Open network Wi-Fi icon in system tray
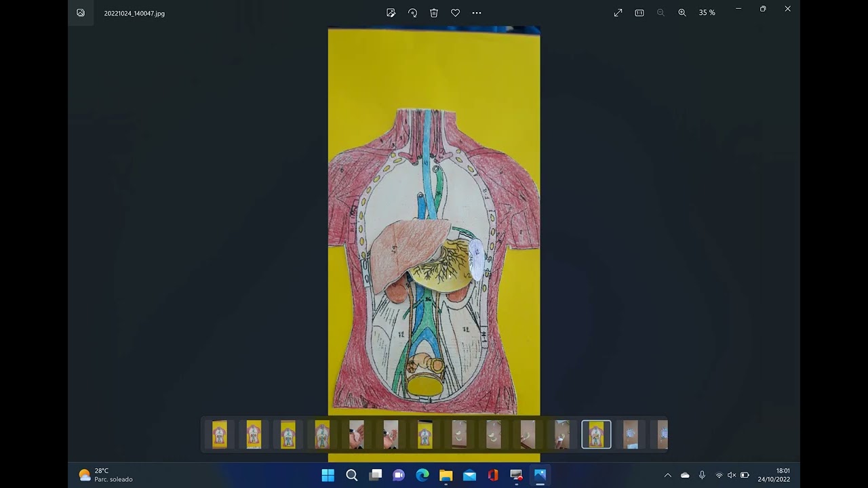 click(719, 475)
